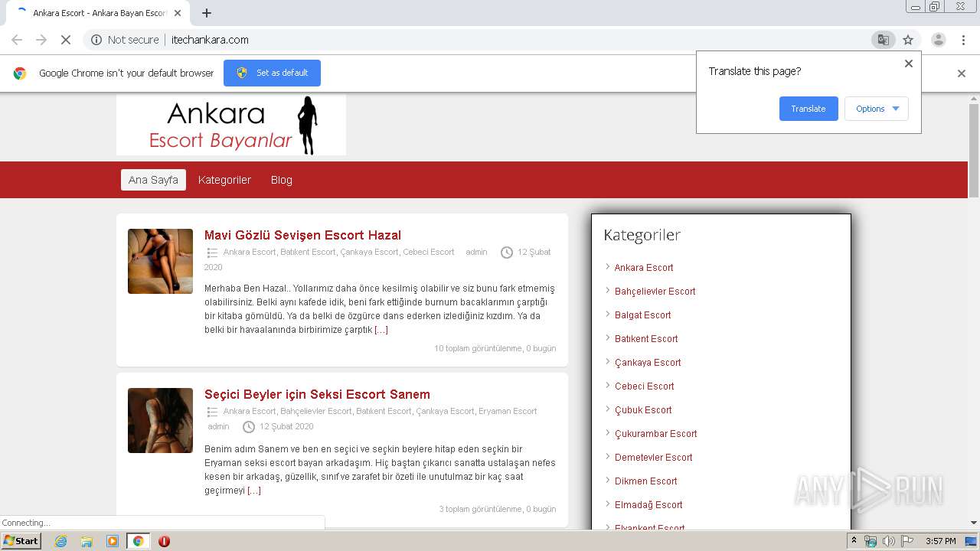This screenshot has height=551, width=980.
Task: Go back to previous page
Action: tap(17, 40)
